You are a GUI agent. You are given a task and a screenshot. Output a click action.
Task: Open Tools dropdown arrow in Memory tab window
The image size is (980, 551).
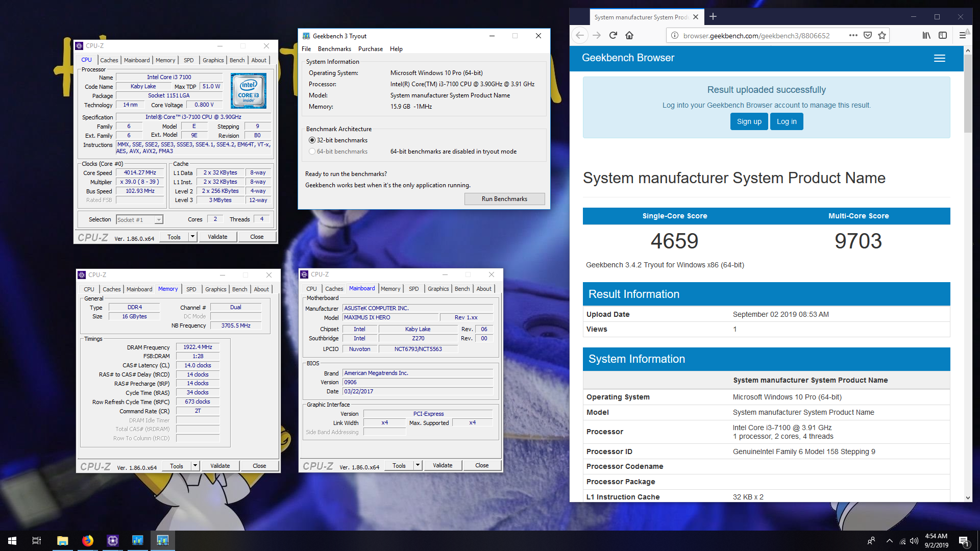[x=195, y=466]
